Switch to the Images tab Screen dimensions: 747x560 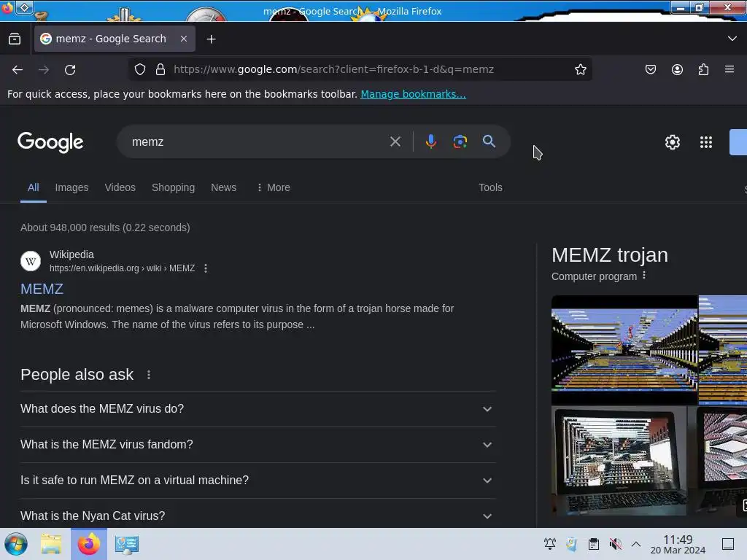pos(72,187)
